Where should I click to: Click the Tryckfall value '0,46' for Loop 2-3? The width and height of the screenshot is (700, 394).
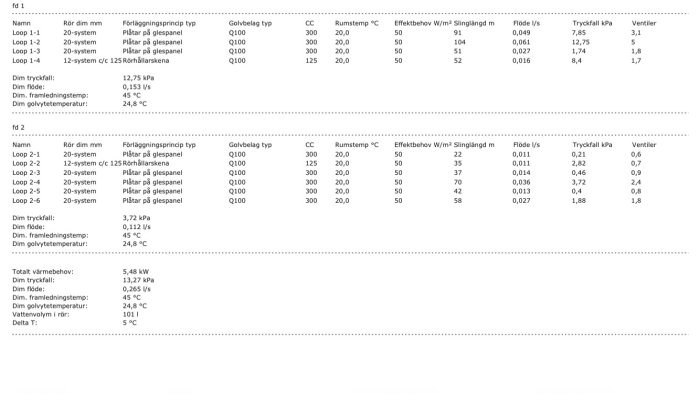tap(579, 173)
